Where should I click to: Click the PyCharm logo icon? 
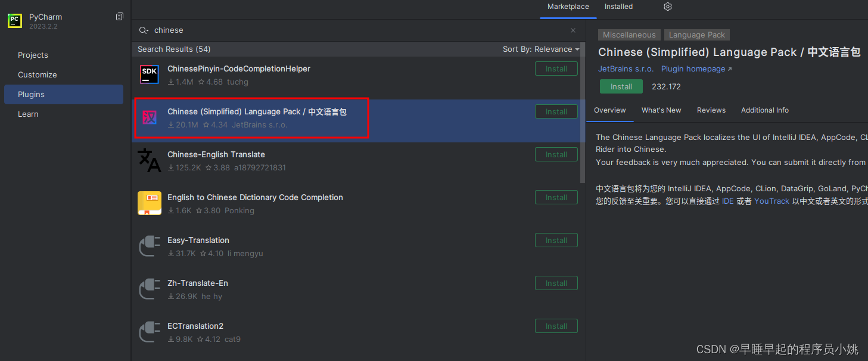15,21
